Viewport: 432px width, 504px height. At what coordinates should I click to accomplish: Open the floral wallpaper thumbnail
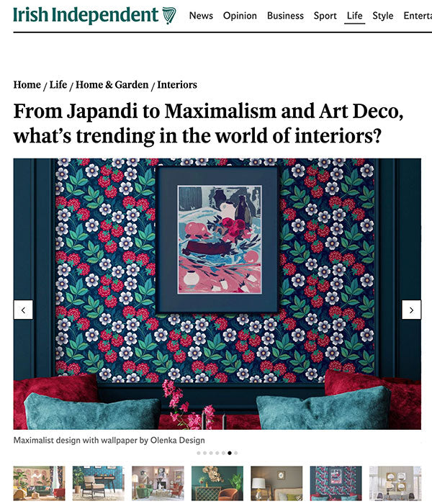tap(336, 483)
